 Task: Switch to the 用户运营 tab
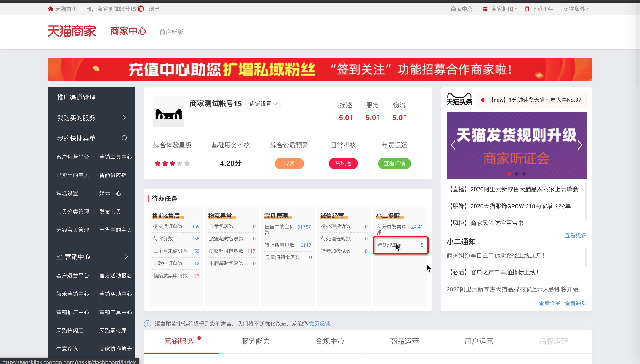point(479,341)
